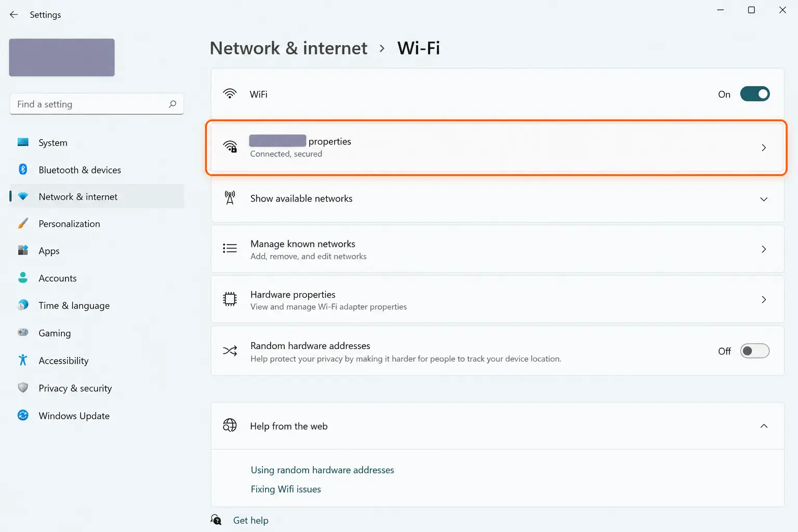The width and height of the screenshot is (798, 532).
Task: Click the shuffle icon for random addresses
Action: pos(230,351)
